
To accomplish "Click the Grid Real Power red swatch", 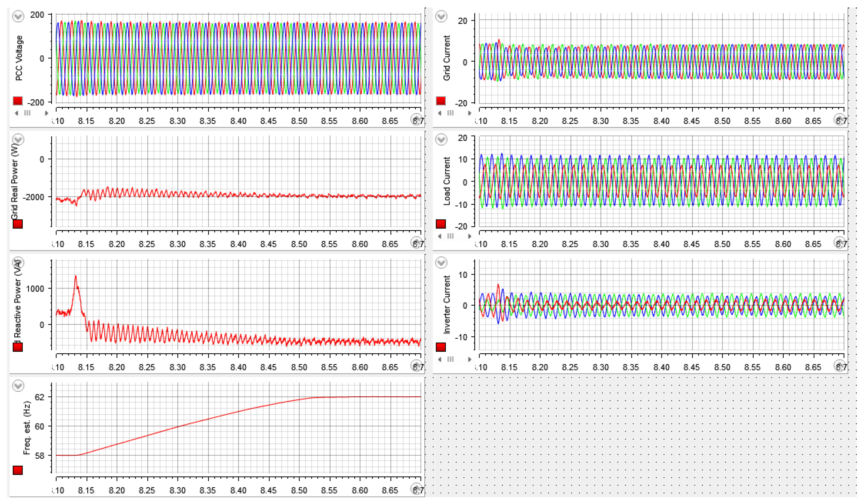I will click(x=18, y=224).
